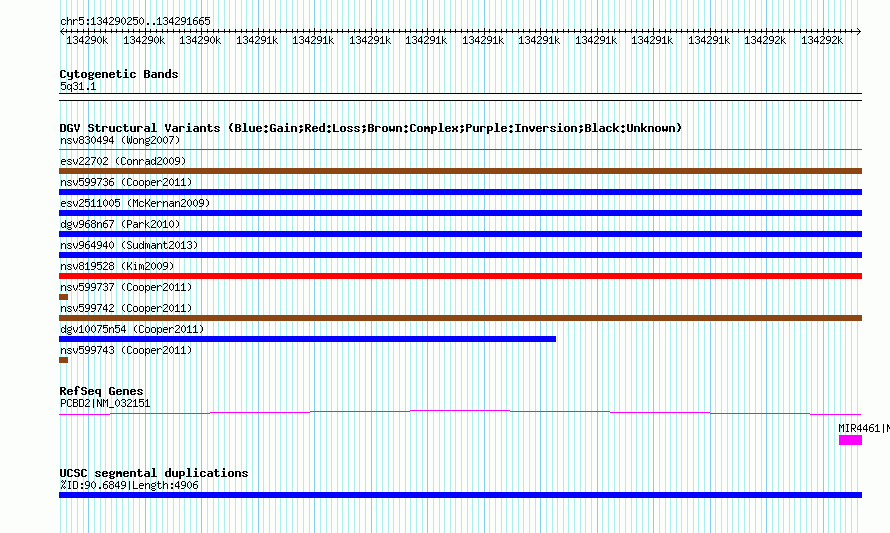Image resolution: width=890 pixels, height=533 pixels.
Task: Click the thin nsv830494 variant line
Action: pos(460,149)
